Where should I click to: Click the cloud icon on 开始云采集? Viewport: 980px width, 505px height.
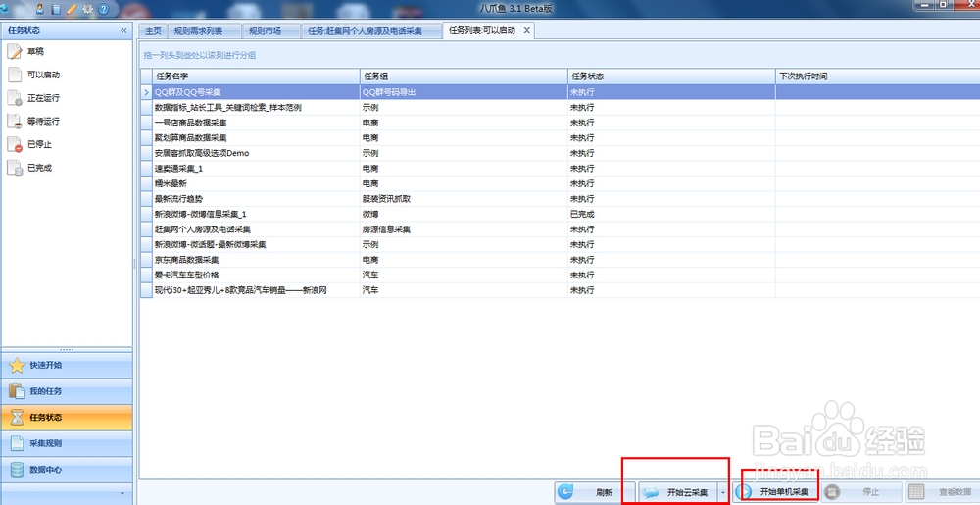(652, 492)
